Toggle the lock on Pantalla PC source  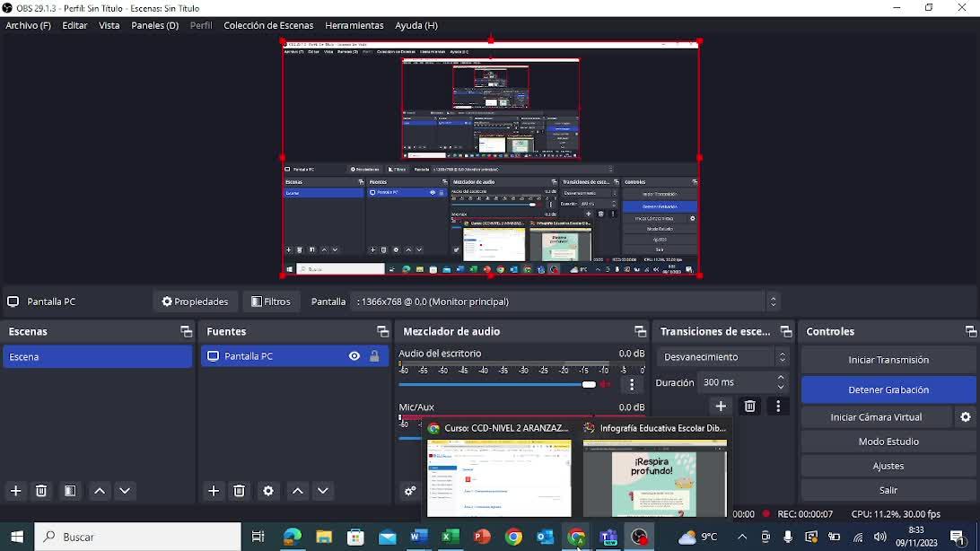point(374,356)
